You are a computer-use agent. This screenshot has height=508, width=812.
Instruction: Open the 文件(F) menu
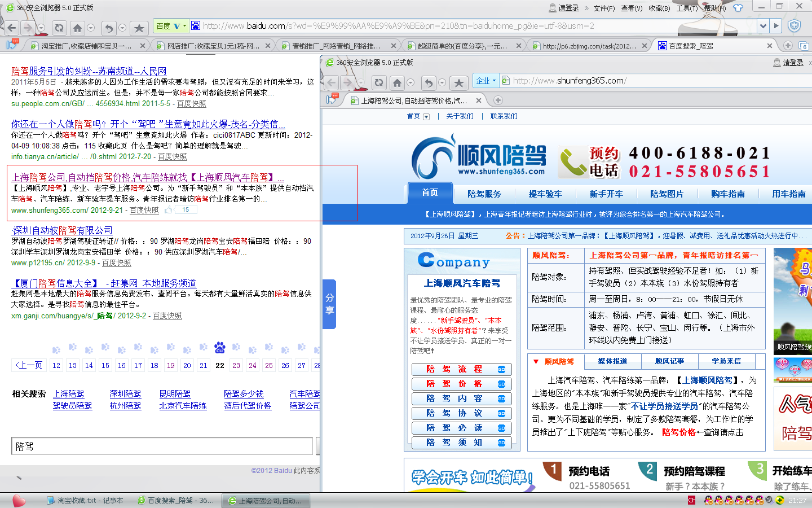(x=604, y=8)
